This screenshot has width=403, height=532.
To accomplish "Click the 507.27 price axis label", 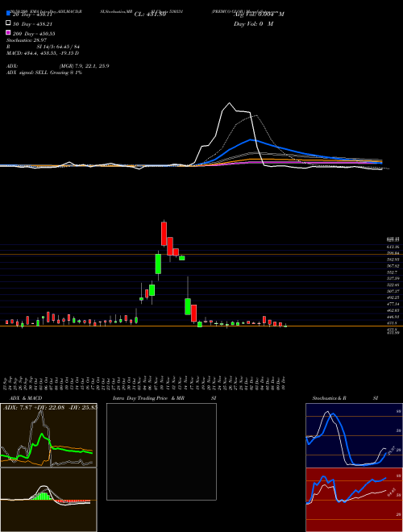I will click(x=393, y=291).
